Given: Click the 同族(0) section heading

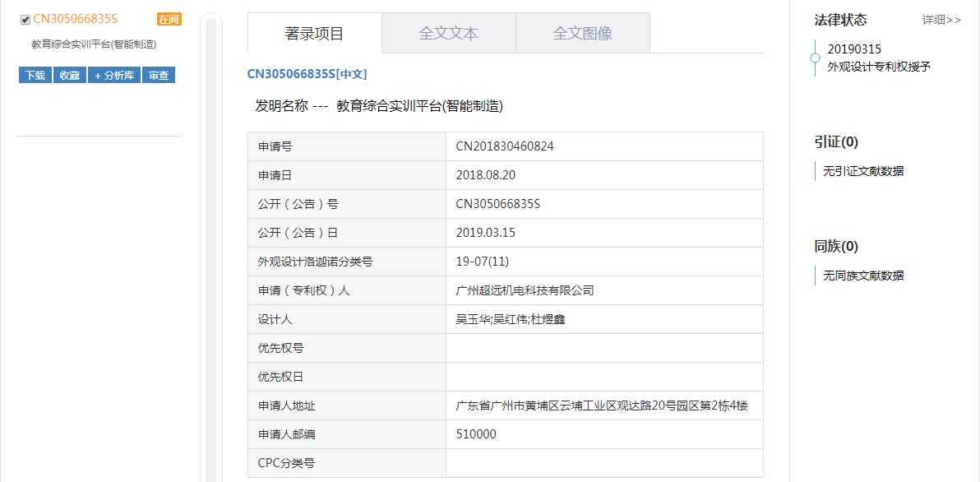Looking at the screenshot, I should (x=836, y=247).
